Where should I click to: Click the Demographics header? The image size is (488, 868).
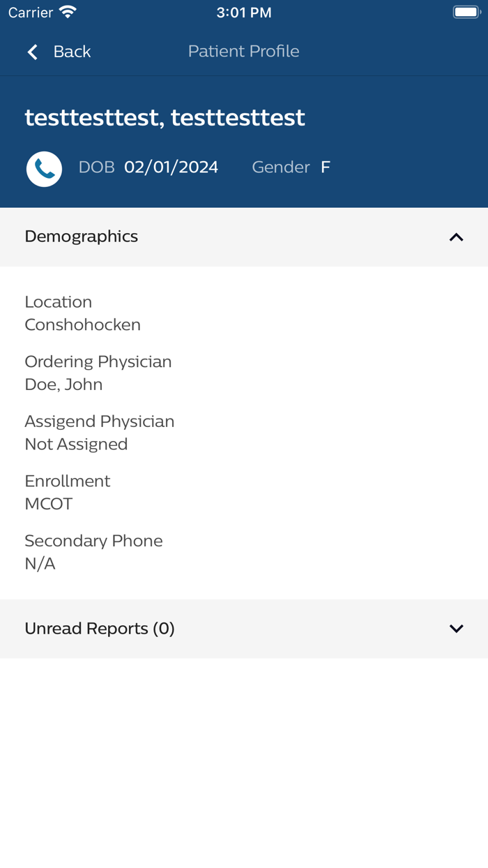click(81, 237)
